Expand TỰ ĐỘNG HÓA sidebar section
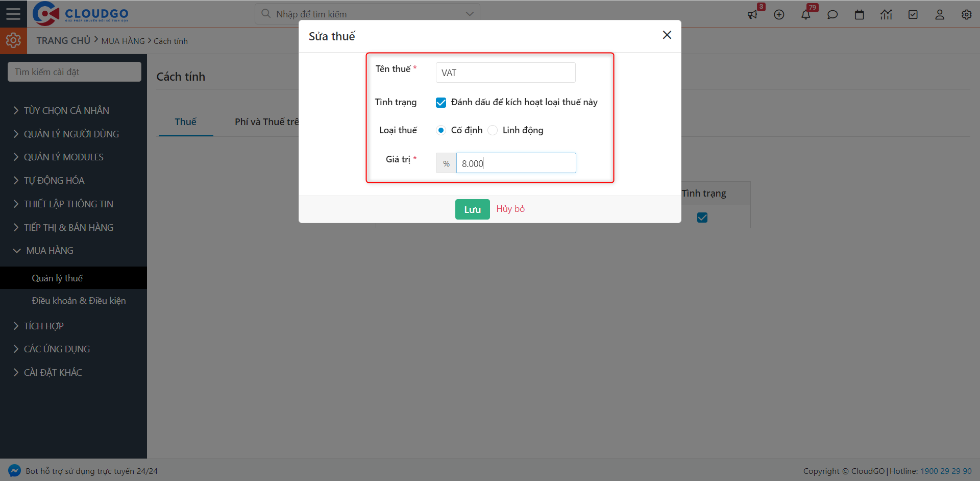 (54, 180)
